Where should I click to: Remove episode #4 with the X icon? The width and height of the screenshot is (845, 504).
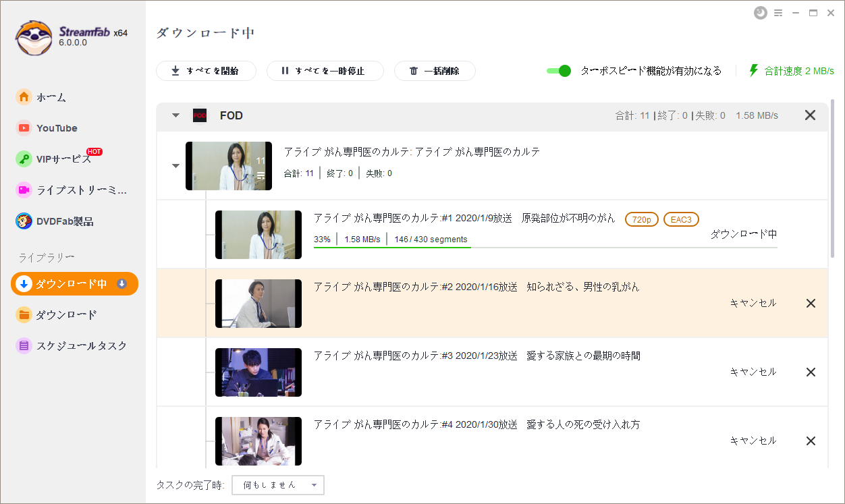click(x=811, y=441)
